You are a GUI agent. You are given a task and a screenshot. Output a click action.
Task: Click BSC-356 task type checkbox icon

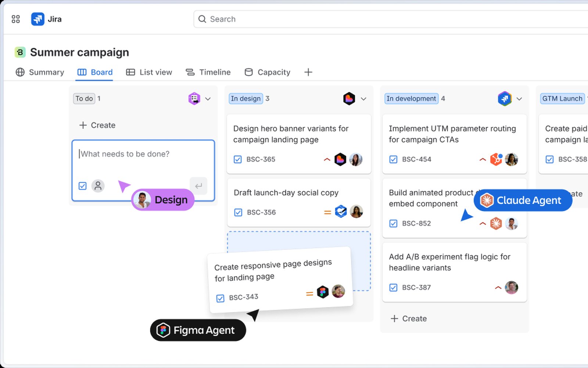pyautogui.click(x=238, y=212)
